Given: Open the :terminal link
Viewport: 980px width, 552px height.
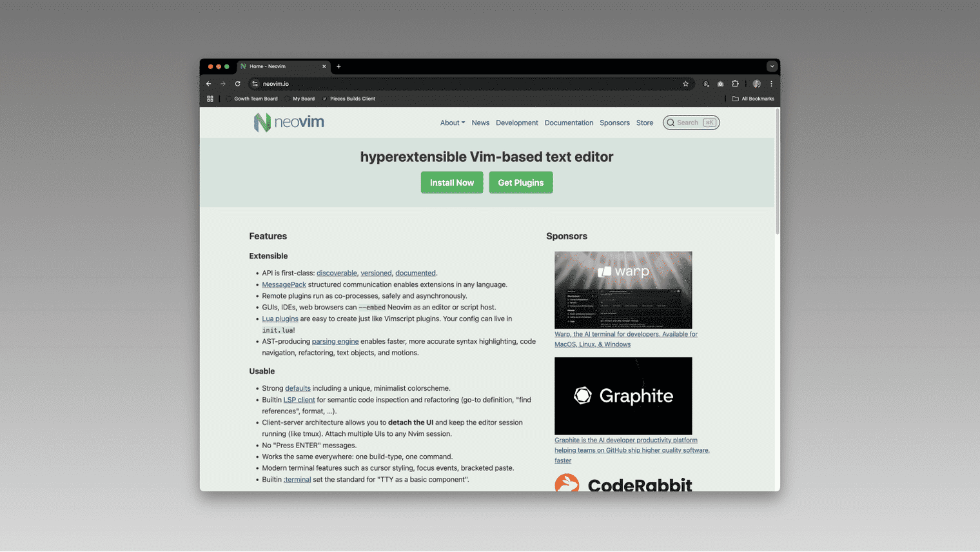Looking at the screenshot, I should click(x=297, y=480).
